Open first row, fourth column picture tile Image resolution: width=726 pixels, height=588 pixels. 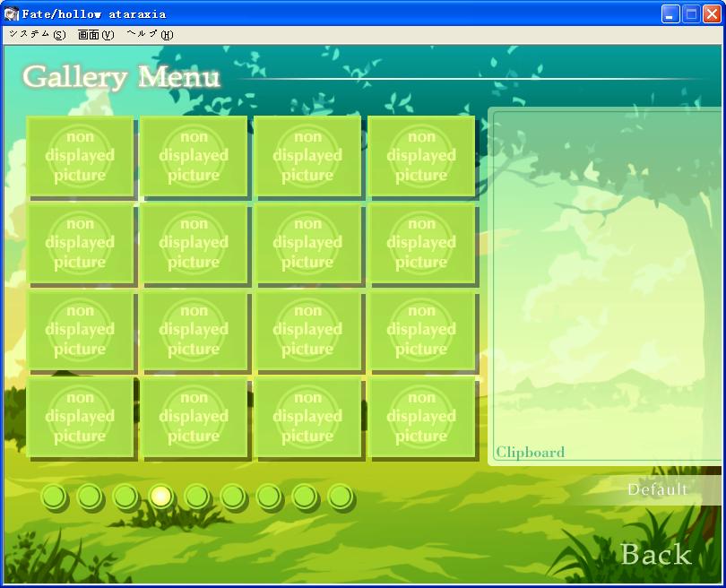pyautogui.click(x=422, y=156)
